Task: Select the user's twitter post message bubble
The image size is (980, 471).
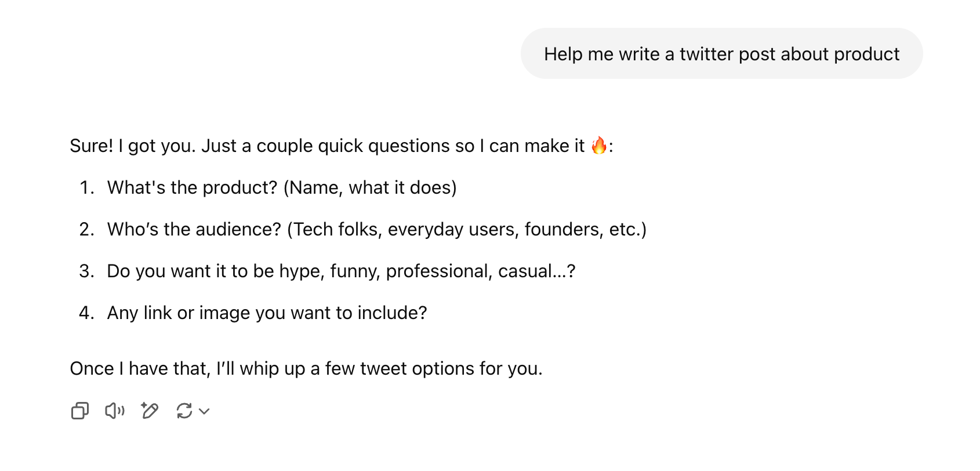Action: [x=721, y=54]
